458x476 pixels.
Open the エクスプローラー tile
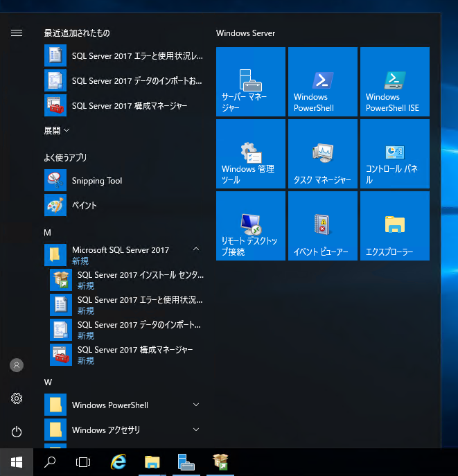394,226
